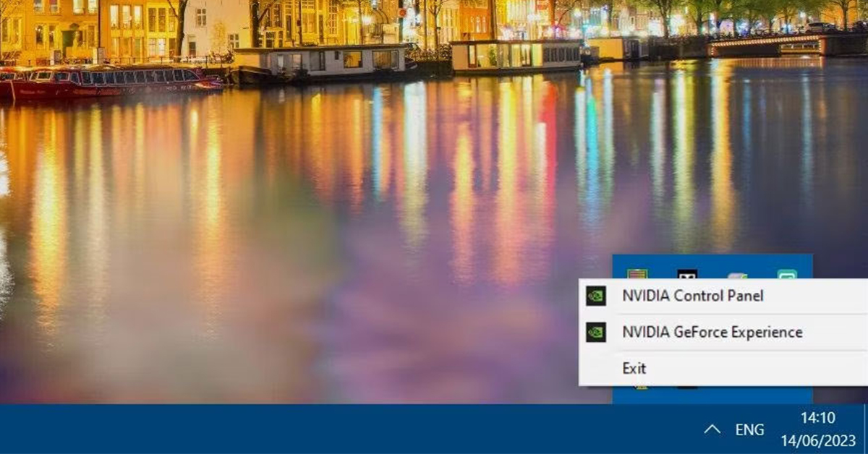
Task: Select the gray tray icon above the menu
Action: [736, 275]
